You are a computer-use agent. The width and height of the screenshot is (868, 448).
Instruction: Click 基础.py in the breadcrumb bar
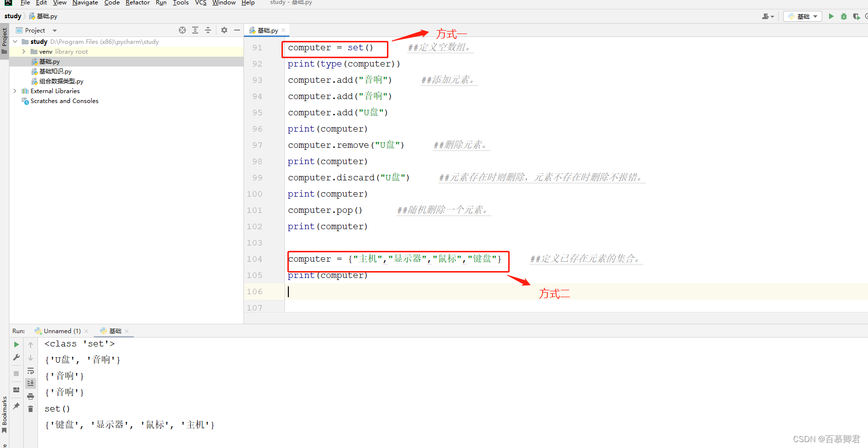43,16
